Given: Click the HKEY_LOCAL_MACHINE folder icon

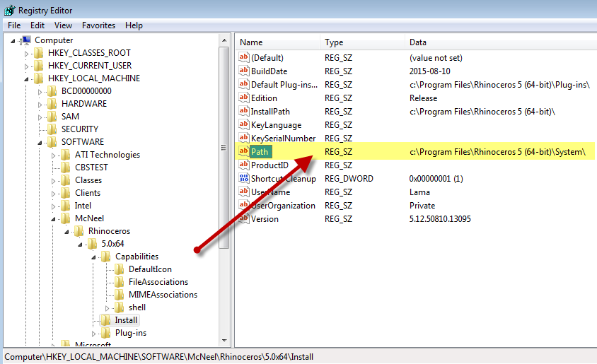Looking at the screenshot, I should tap(39, 78).
